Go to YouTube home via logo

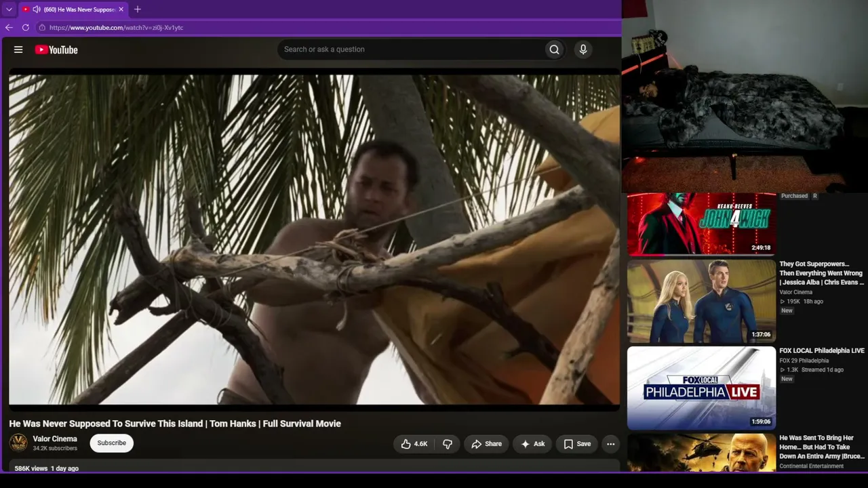coord(56,49)
